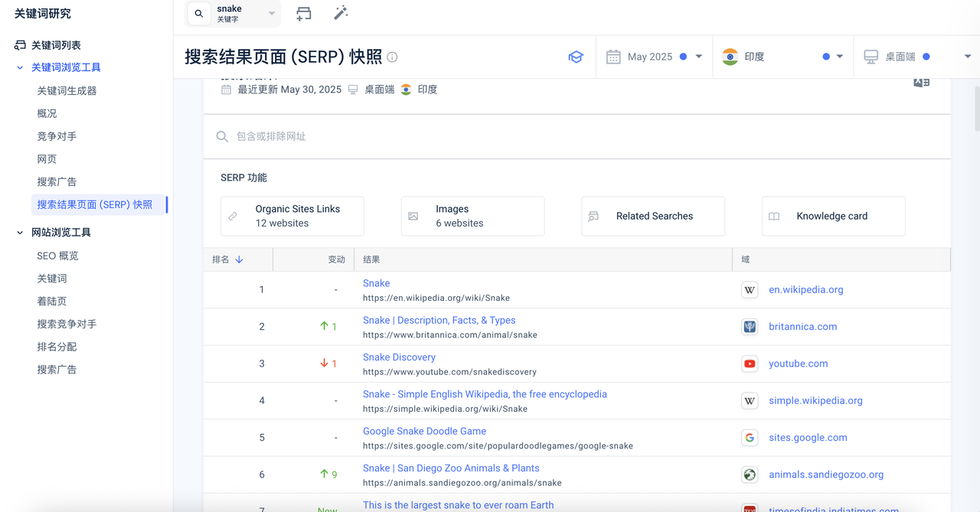
Task: Click the Google favicon next to sites.google.com
Action: (x=750, y=438)
